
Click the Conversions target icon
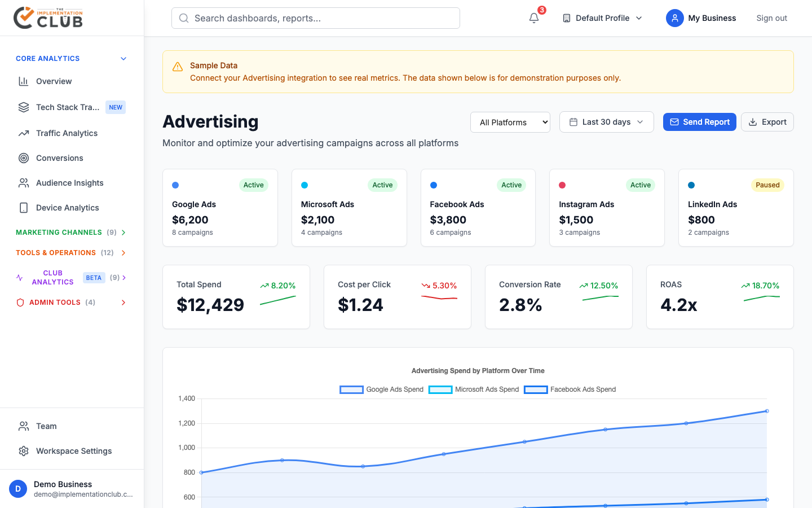[24, 158]
